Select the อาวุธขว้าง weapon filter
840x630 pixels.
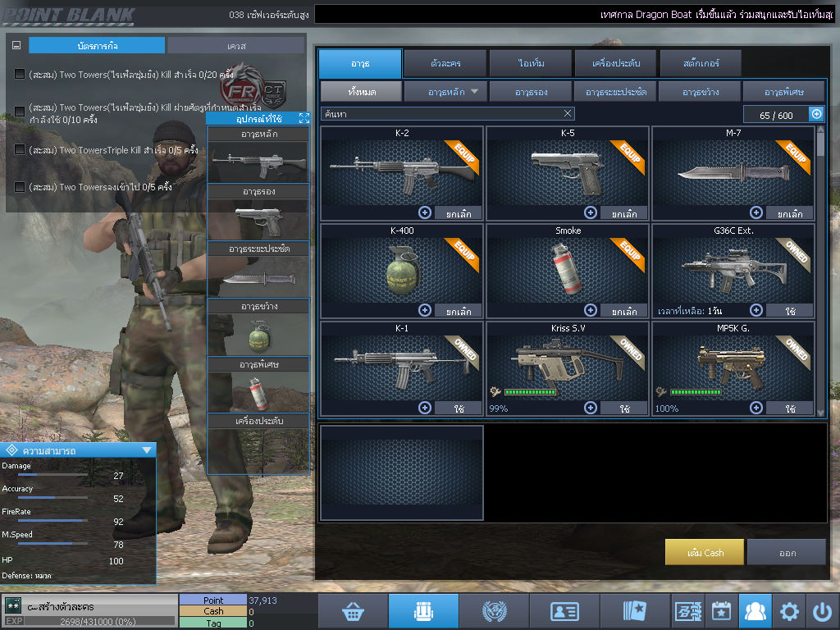tap(701, 92)
